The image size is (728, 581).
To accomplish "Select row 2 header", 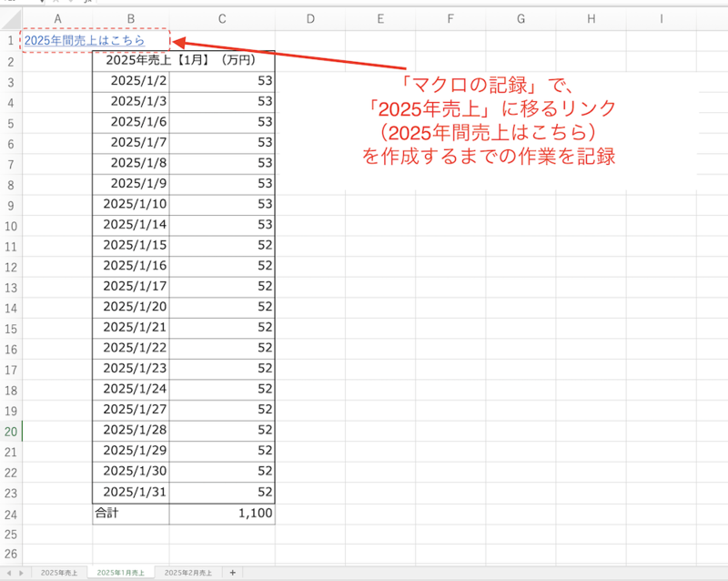I will [11, 62].
